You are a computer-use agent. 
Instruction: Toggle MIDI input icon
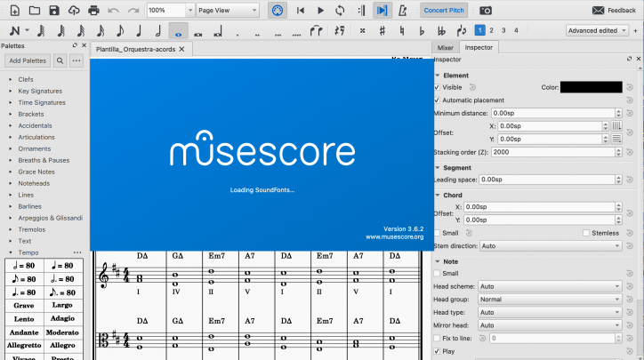click(278, 11)
